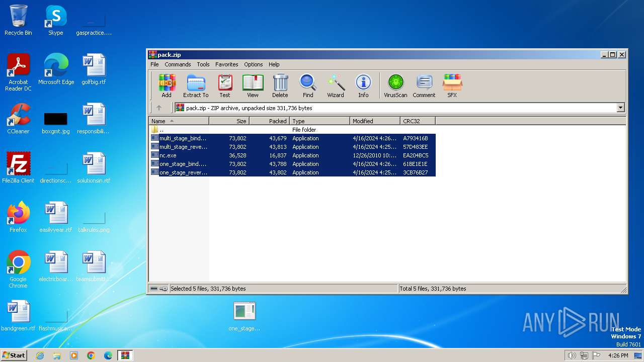The width and height of the screenshot is (644, 362).
Task: Open Windows Explorer from taskbar
Action: click(57, 355)
